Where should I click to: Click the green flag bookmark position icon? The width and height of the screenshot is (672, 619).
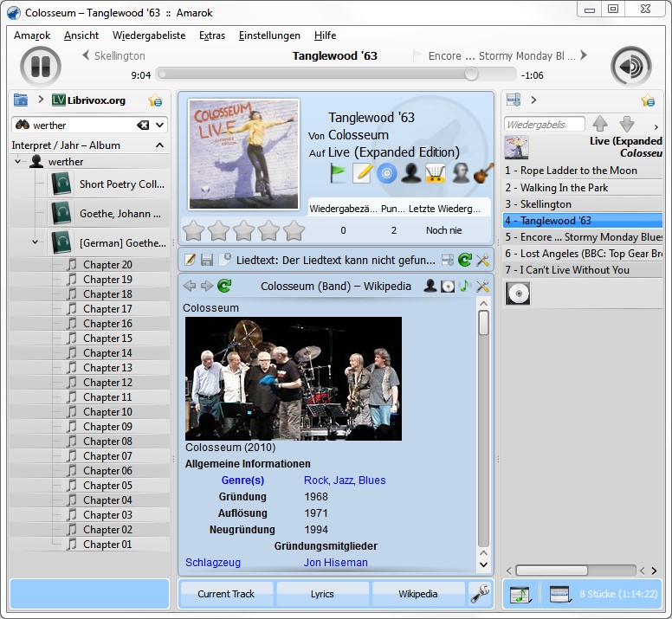pos(338,173)
